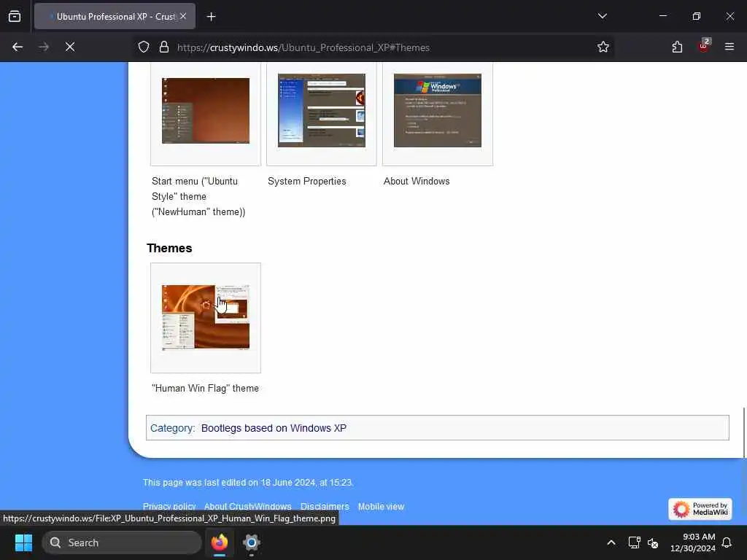Go back to the previous page

(18, 47)
